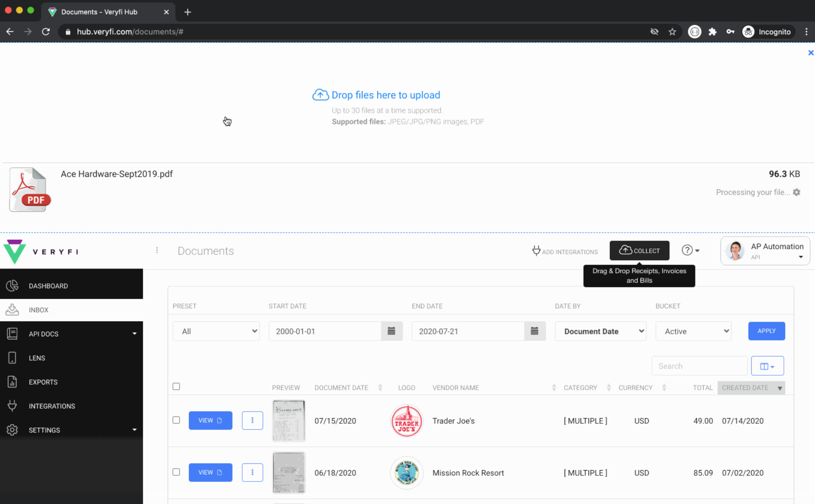The image size is (815, 504).
Task: Sort by Document Date column
Action: click(348, 388)
